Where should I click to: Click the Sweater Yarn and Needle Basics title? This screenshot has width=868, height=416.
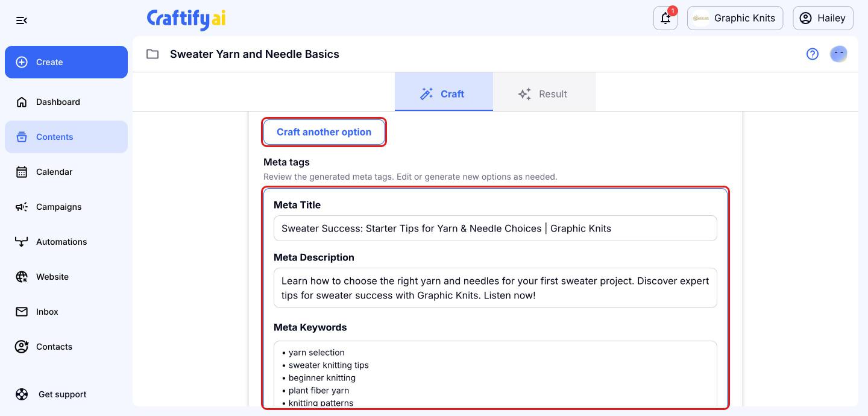coord(254,54)
